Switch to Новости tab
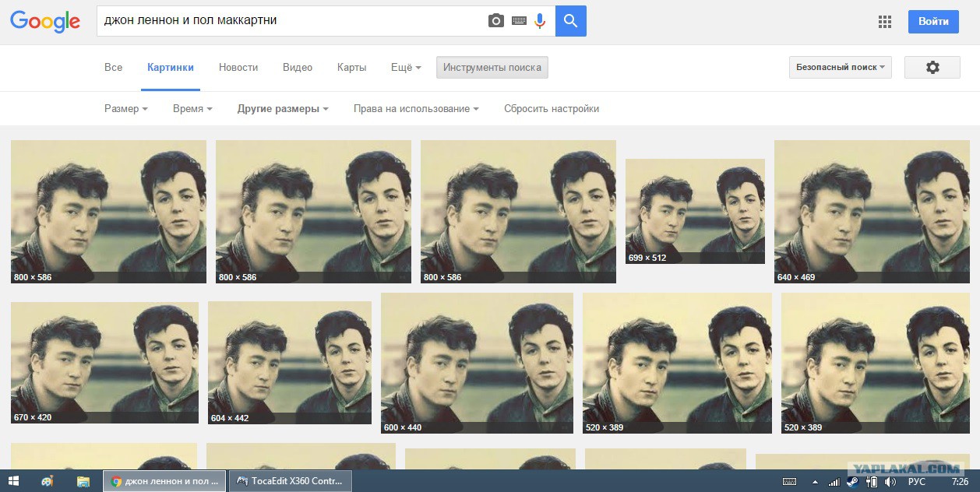The width and height of the screenshot is (980, 492). tap(238, 68)
